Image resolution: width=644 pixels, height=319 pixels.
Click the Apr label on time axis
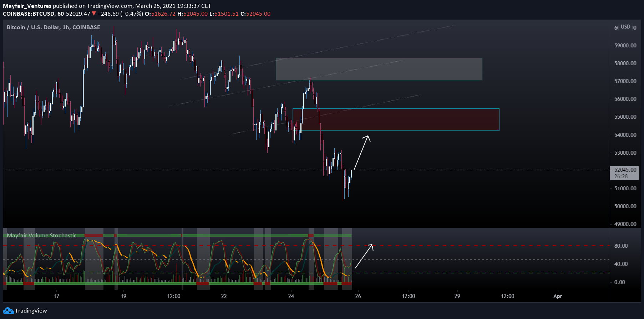click(x=558, y=296)
